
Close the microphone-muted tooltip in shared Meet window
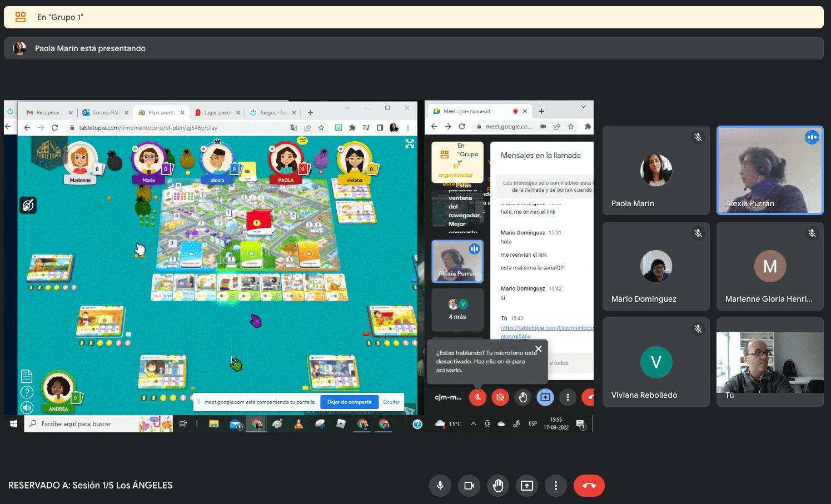pyautogui.click(x=538, y=349)
